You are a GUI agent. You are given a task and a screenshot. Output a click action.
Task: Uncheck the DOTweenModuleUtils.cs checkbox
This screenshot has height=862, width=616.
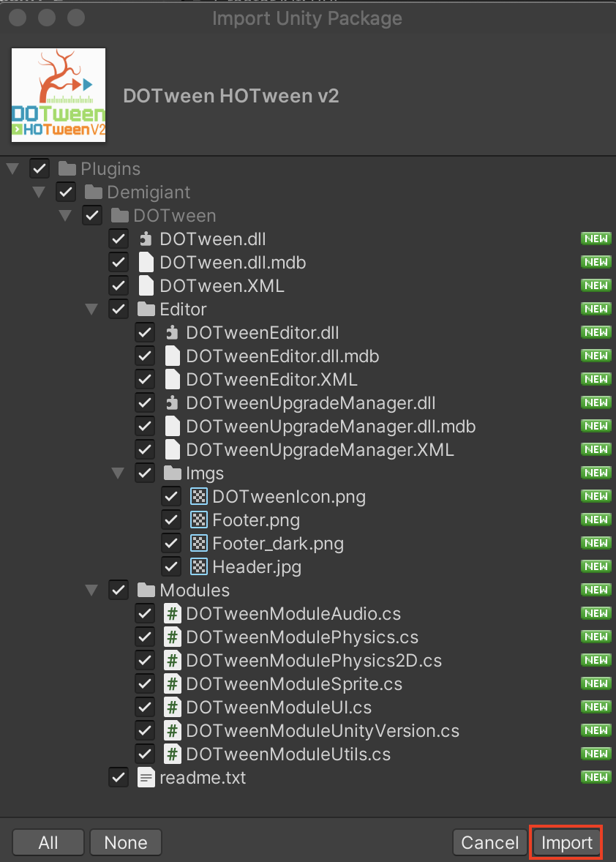[x=145, y=754]
